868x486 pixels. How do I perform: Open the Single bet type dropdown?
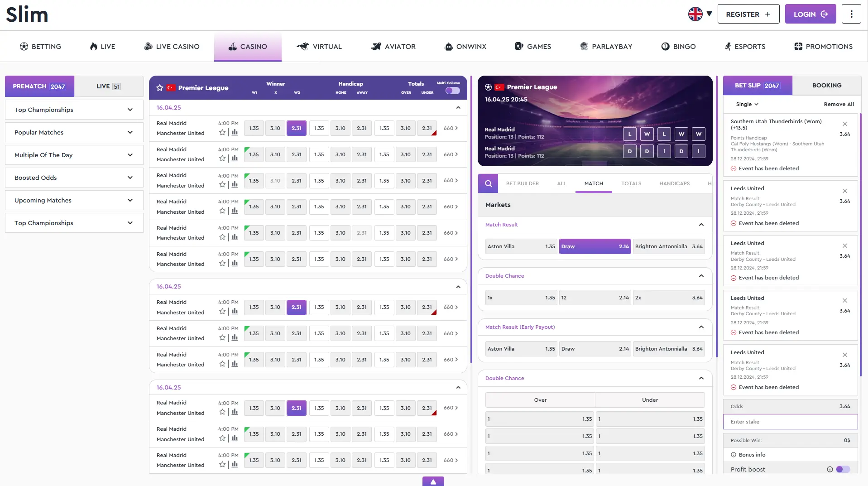747,104
